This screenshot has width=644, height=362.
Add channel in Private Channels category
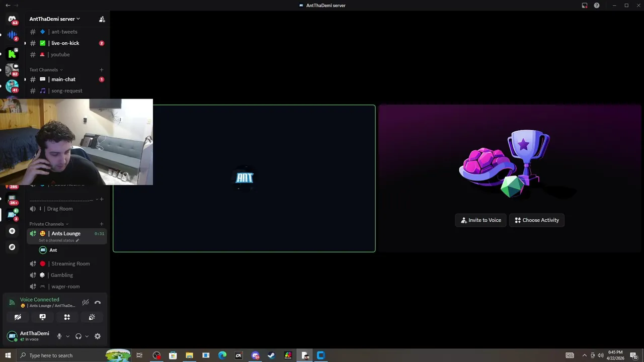(x=102, y=224)
